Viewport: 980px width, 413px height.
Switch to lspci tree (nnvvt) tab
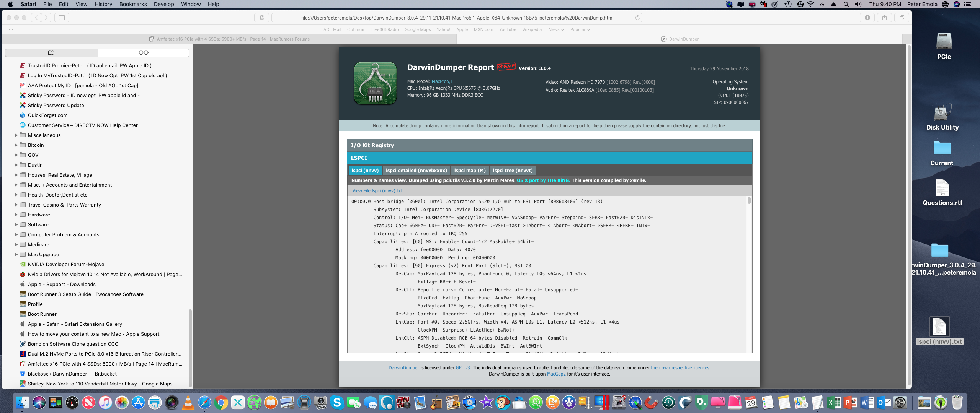point(513,170)
